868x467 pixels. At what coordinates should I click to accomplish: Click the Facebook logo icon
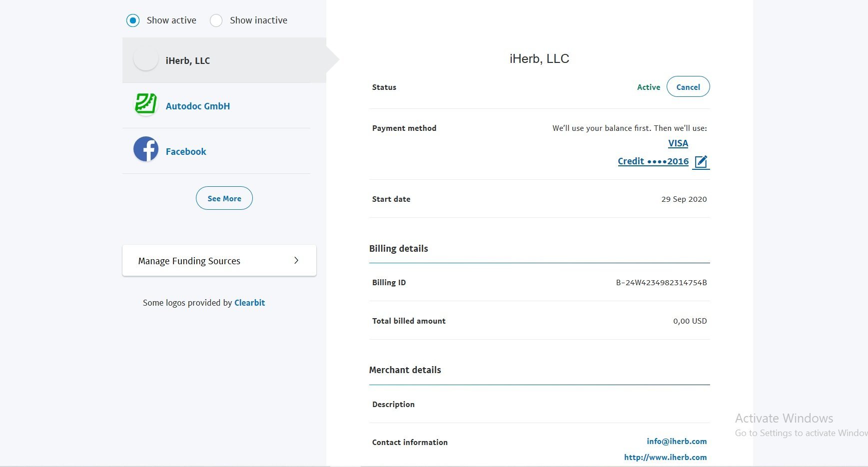146,149
